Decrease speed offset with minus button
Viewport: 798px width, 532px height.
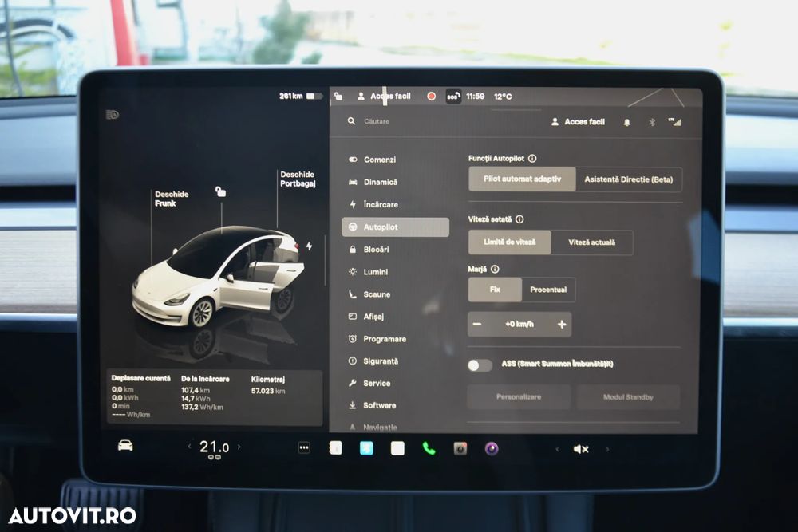[477, 324]
